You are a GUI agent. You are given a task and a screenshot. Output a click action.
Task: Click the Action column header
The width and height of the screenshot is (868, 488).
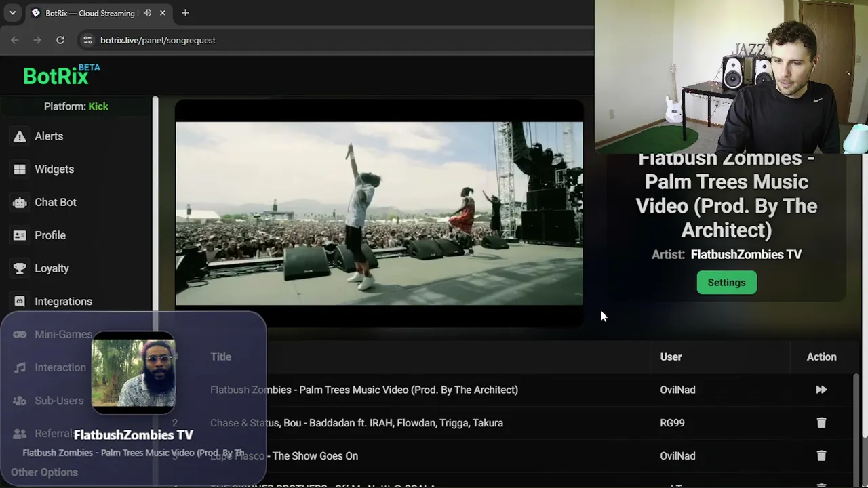pos(821,357)
